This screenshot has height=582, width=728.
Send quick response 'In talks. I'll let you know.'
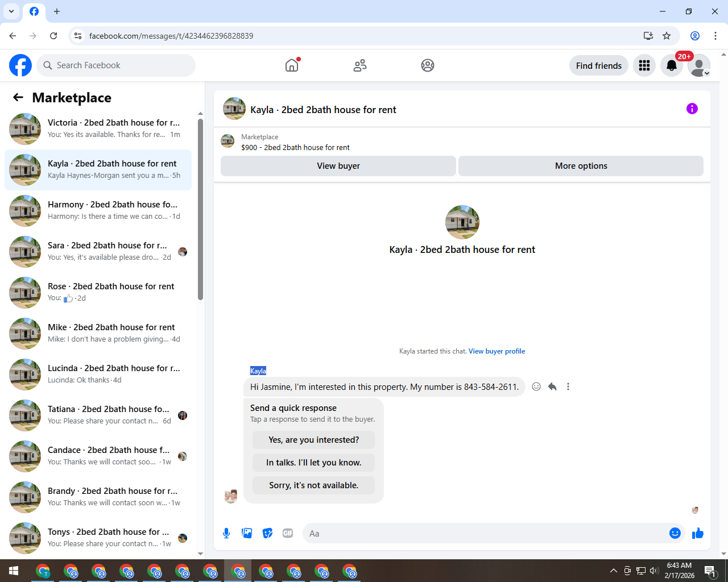[x=314, y=463]
